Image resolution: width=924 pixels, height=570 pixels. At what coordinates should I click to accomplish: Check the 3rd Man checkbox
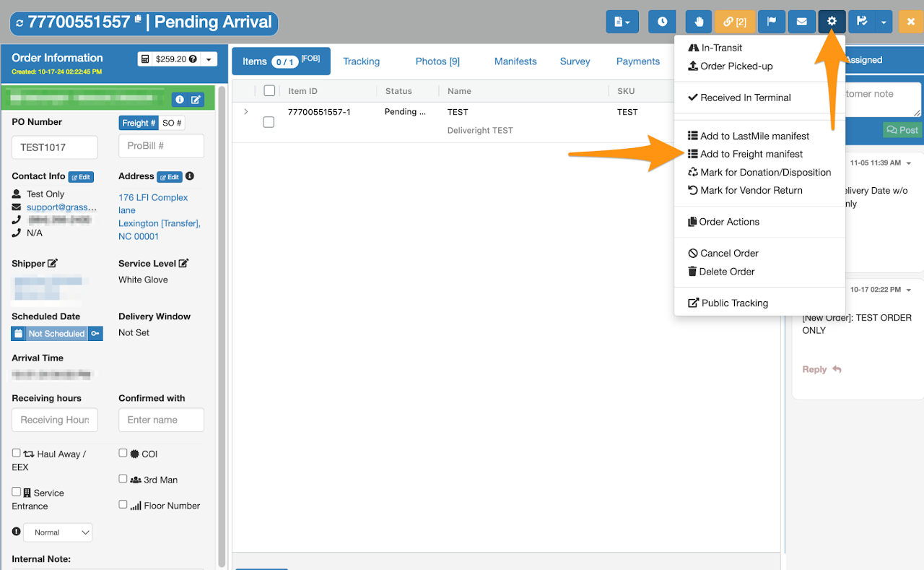pos(123,478)
